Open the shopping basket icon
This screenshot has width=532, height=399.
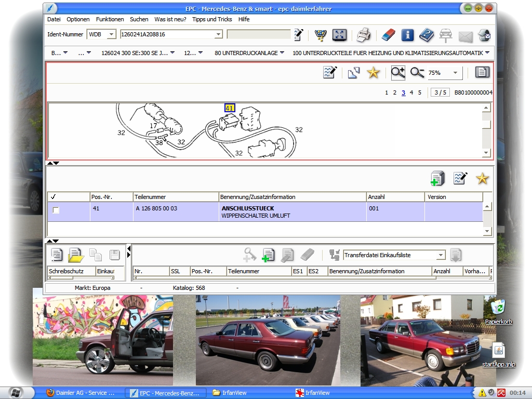[320, 35]
